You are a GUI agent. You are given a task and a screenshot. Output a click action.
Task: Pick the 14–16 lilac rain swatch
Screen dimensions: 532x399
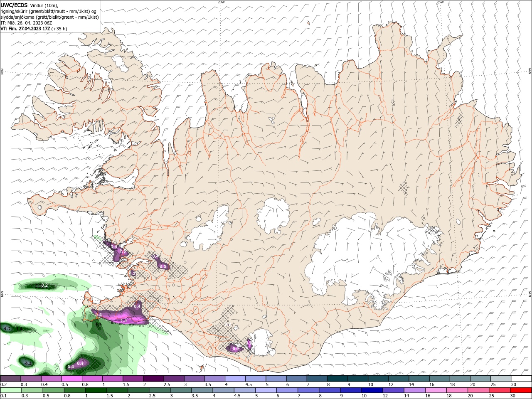click(415, 390)
